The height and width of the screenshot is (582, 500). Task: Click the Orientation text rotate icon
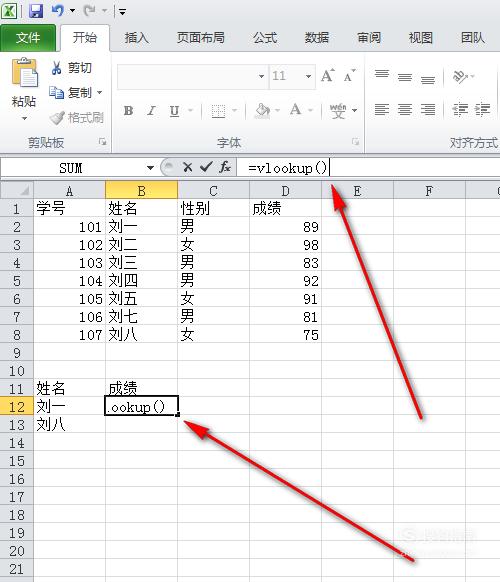coord(460,76)
